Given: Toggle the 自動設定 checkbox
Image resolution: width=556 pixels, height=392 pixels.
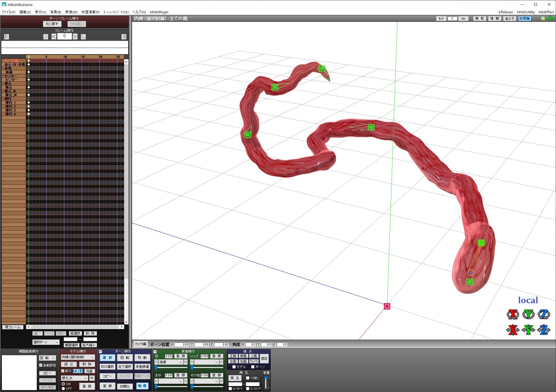Looking at the screenshot, I should point(41,365).
